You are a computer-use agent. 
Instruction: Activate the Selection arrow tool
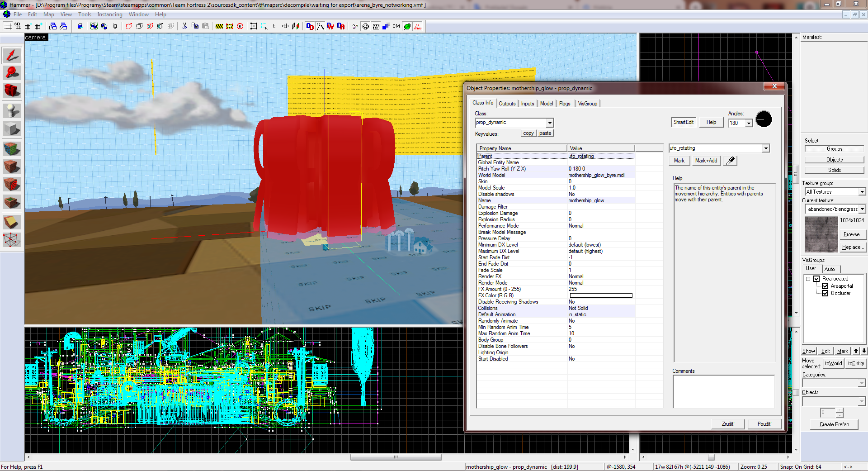point(12,55)
